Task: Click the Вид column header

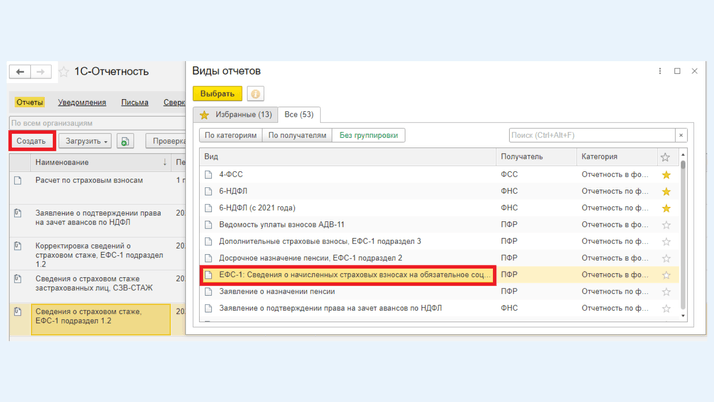Action: 348,157
